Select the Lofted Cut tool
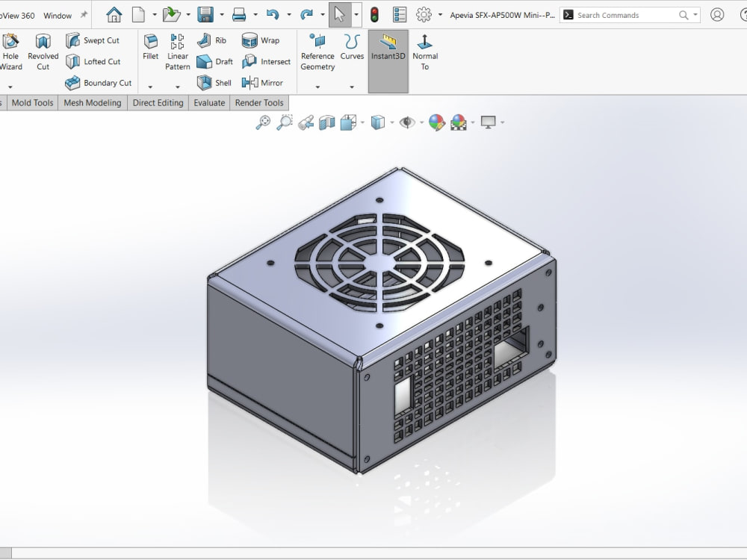The width and height of the screenshot is (747, 560). click(x=93, y=61)
